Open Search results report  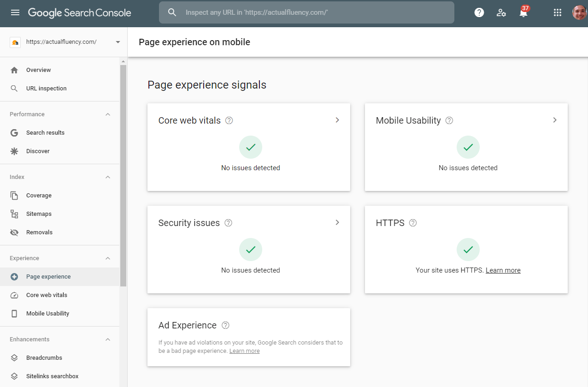[x=60, y=133]
